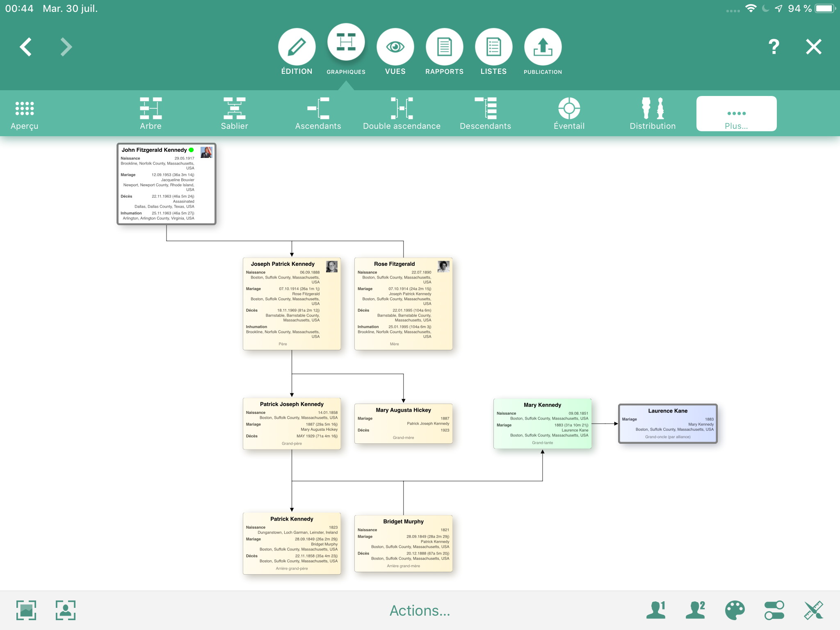Image resolution: width=840 pixels, height=630 pixels.
Task: Select the Laurence Kane blue card
Action: click(668, 424)
